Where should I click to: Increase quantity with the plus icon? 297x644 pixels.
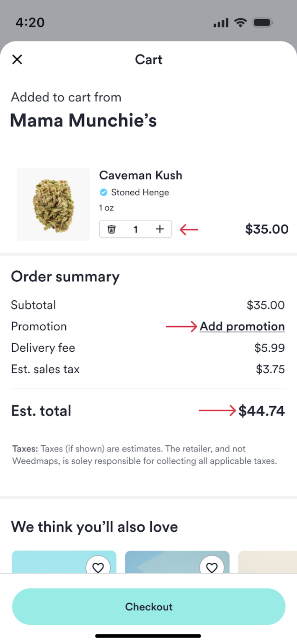pos(160,229)
